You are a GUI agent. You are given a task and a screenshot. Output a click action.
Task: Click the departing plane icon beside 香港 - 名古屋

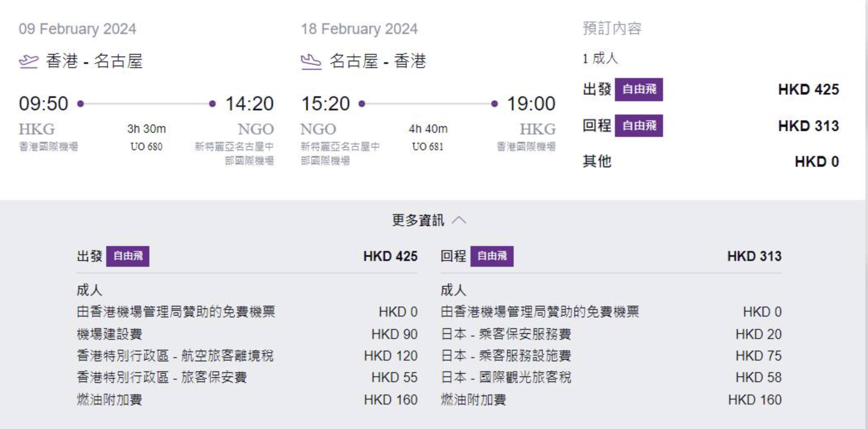point(29,62)
